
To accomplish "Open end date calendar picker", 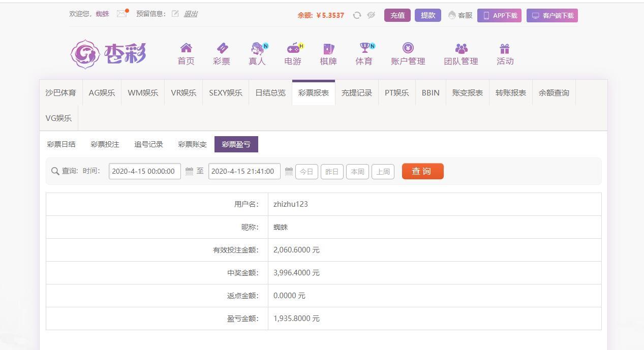I will point(289,172).
